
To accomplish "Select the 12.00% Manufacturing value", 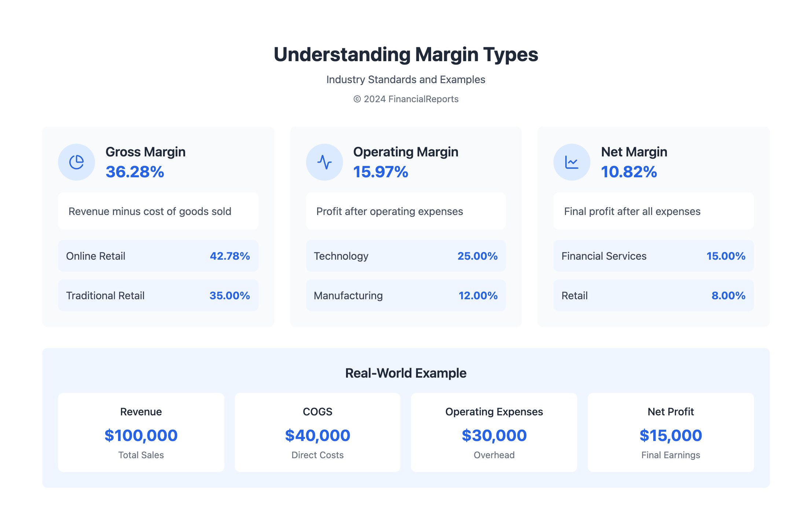I will (x=478, y=296).
